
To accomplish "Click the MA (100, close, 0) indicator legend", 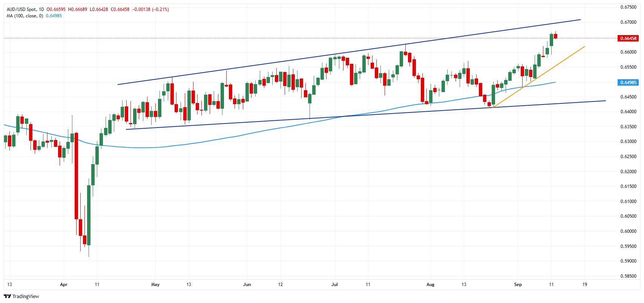I will point(25,16).
